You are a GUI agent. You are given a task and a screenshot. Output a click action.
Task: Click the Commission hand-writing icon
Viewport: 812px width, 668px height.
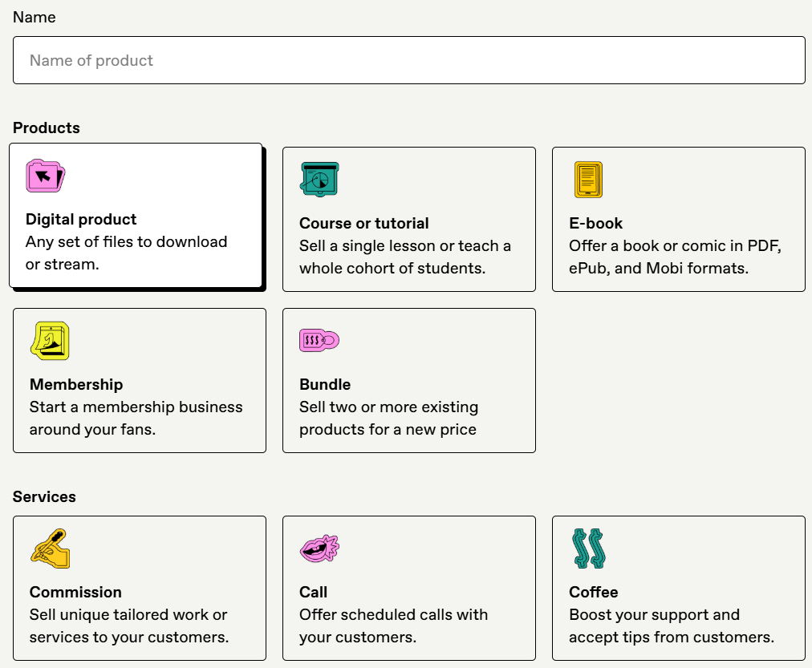click(x=50, y=549)
